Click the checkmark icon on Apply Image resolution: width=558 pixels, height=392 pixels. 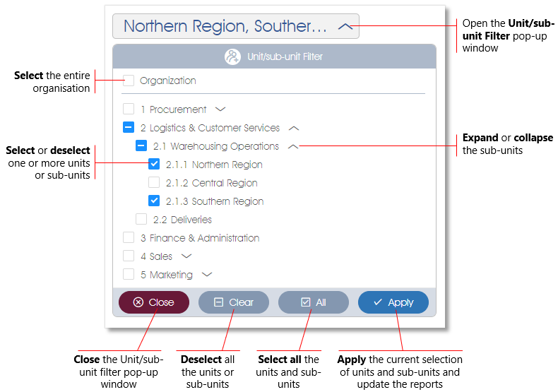click(378, 302)
